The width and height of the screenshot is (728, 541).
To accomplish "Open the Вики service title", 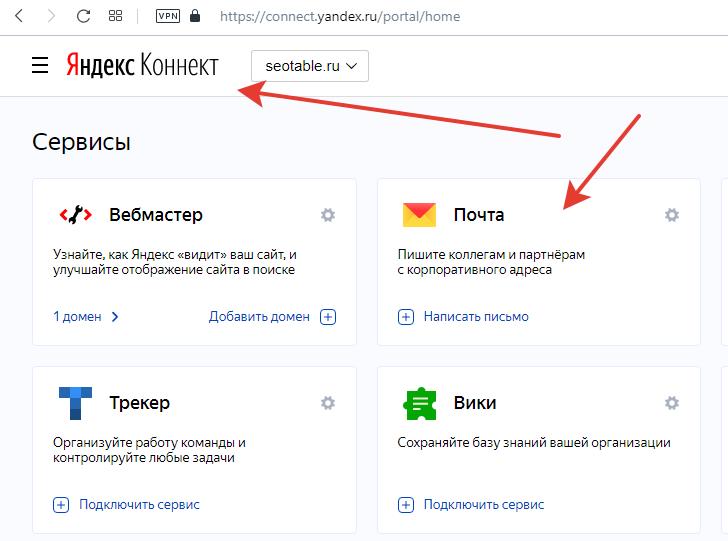I will (475, 403).
